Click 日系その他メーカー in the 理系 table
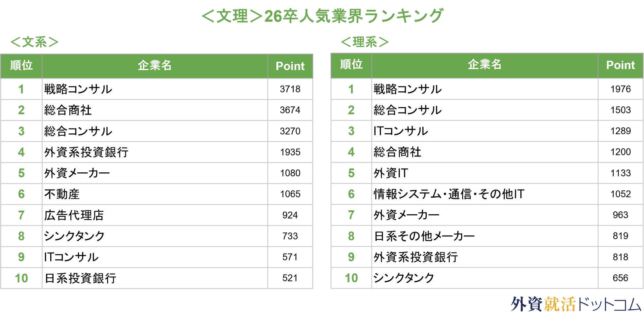The image size is (644, 315). 424,236
